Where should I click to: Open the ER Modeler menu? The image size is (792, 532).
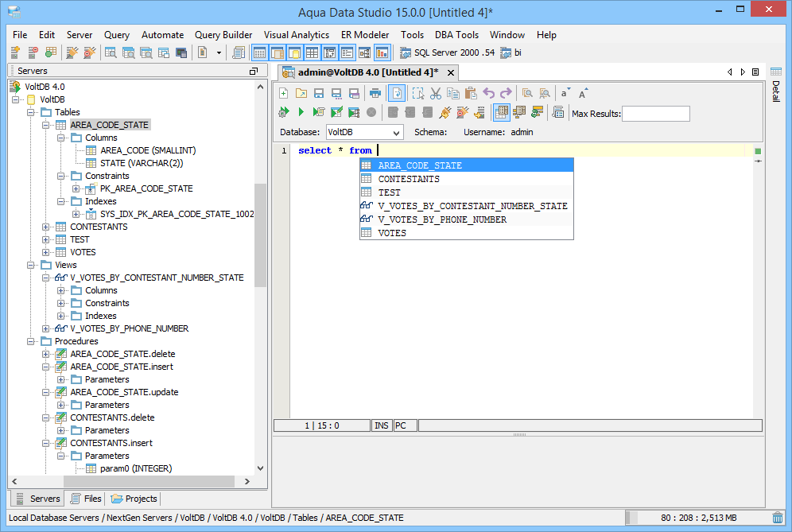365,35
